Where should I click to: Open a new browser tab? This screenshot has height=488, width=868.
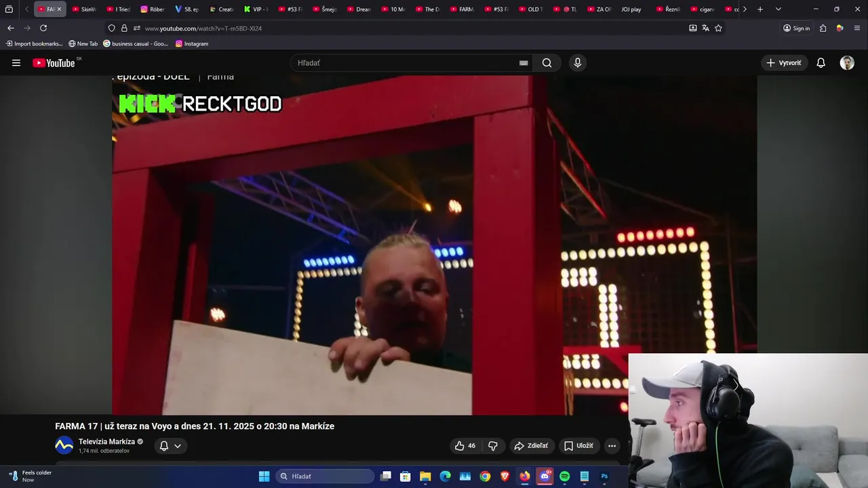(x=760, y=9)
